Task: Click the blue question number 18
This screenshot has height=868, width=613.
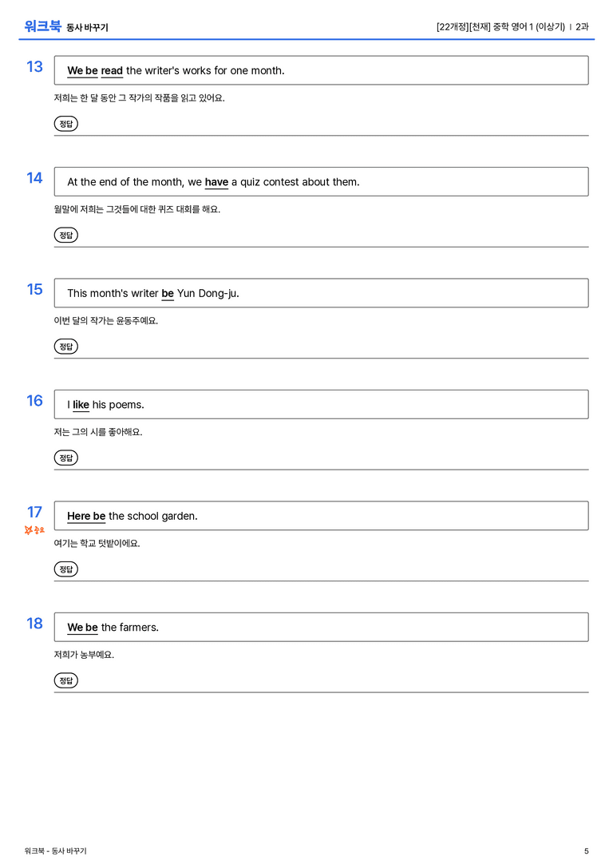Action: (x=34, y=624)
